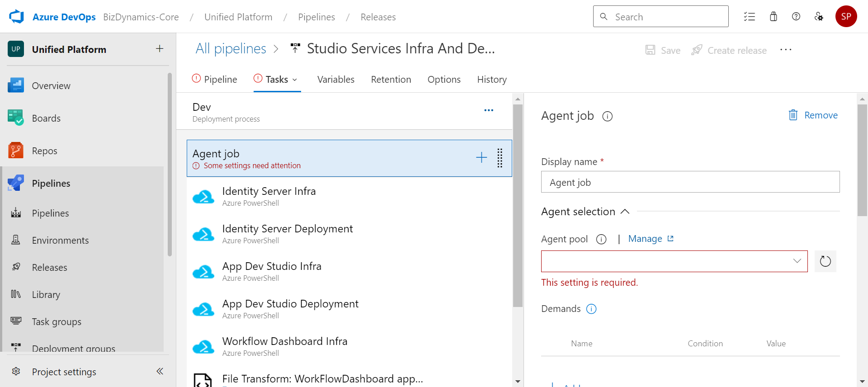Remove the Agent job
This screenshot has width=868, height=387.
(813, 115)
